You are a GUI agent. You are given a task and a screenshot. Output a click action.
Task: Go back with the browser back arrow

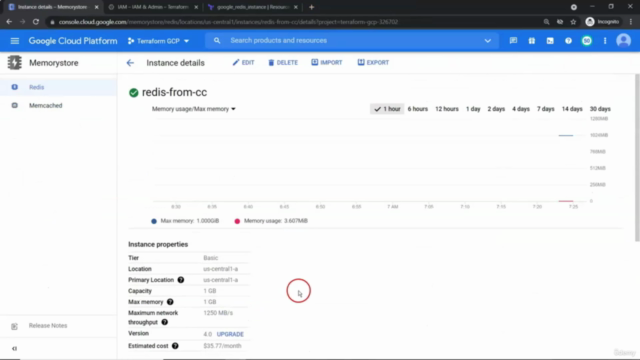pos(9,22)
